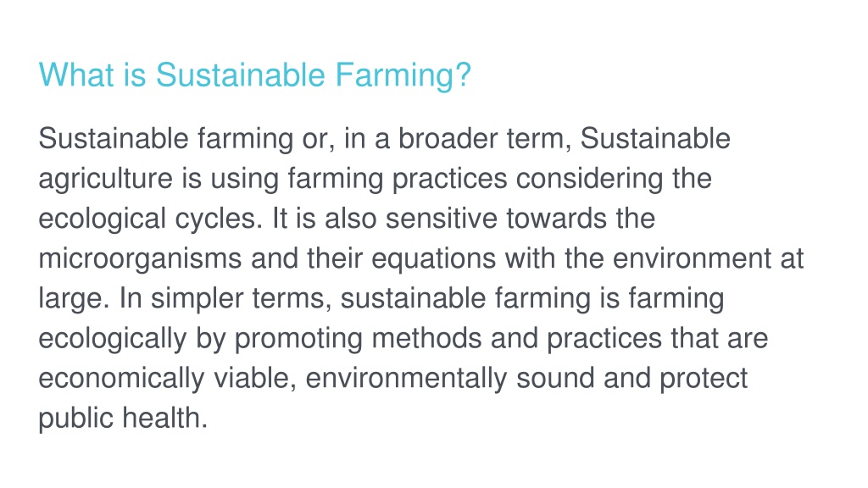Click the word 'equations' in the paragraph
Viewport: 868px width, 488px height.
(433, 259)
